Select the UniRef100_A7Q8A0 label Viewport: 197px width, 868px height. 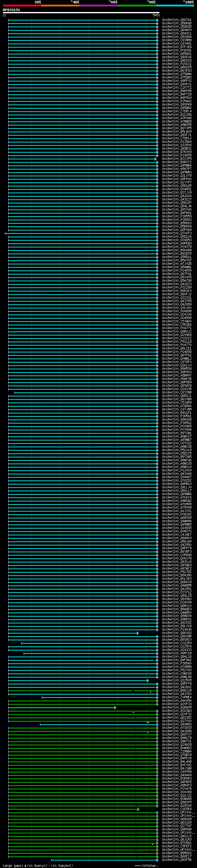click(x=177, y=406)
